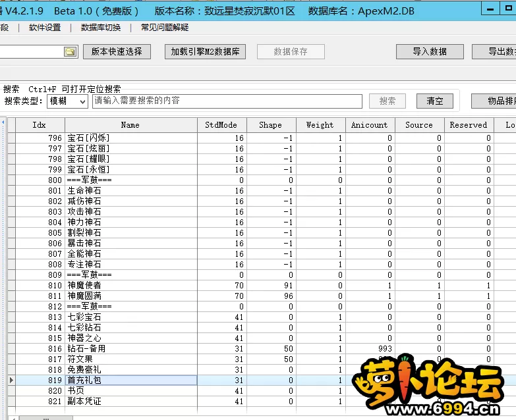Select the 生命神石 name cell

click(x=131, y=191)
